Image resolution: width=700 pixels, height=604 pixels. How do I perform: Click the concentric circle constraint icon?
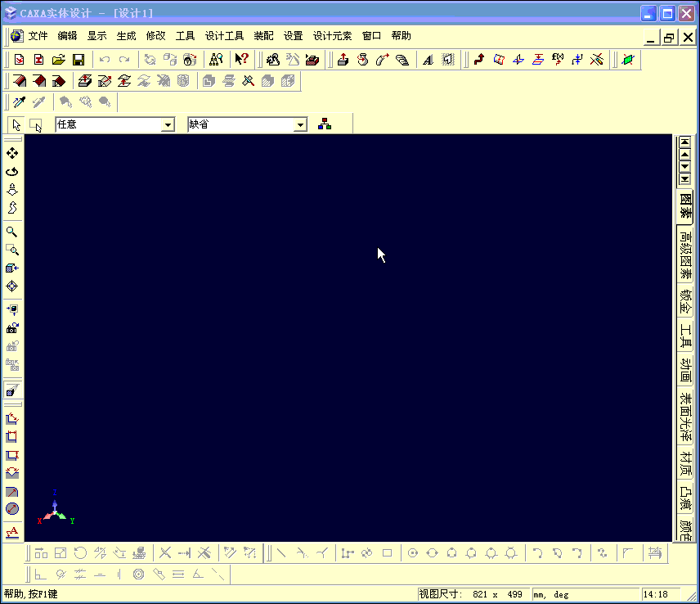click(138, 574)
